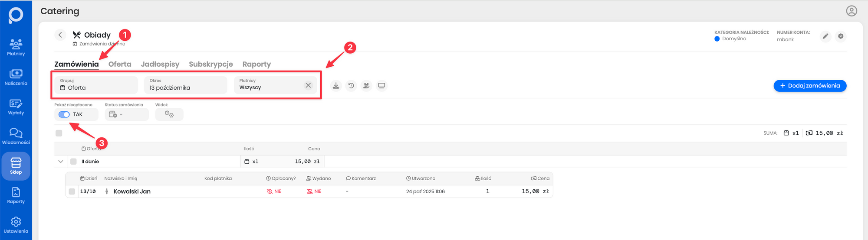This screenshot has height=240, width=868.
Task: Open the Okres date field
Action: (185, 85)
